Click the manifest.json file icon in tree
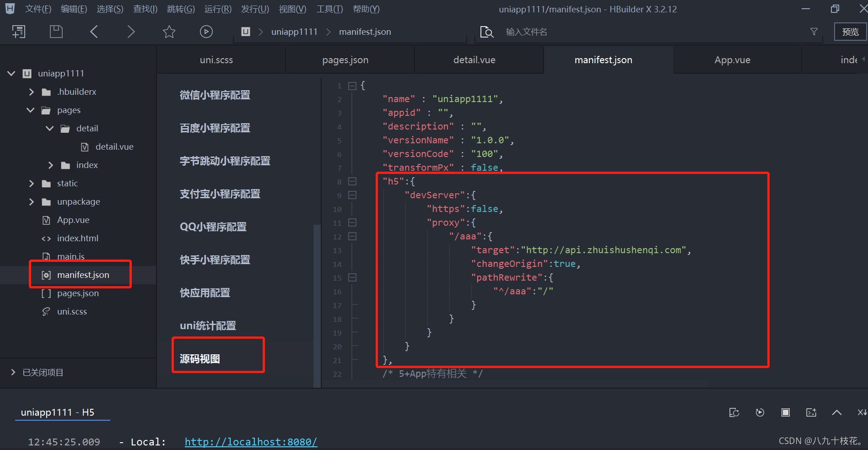The width and height of the screenshot is (868, 450). coord(46,275)
